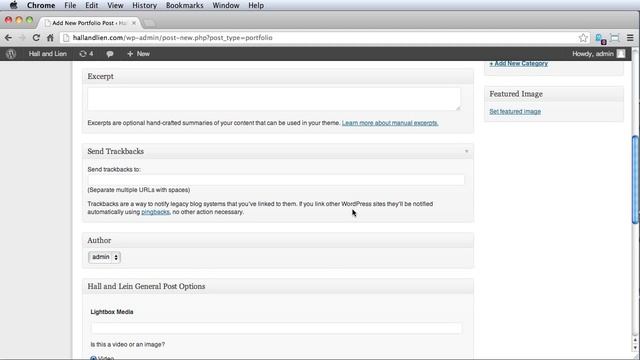Click the Send trackbacks to field
This screenshot has height=360, width=640.
[x=276, y=180]
